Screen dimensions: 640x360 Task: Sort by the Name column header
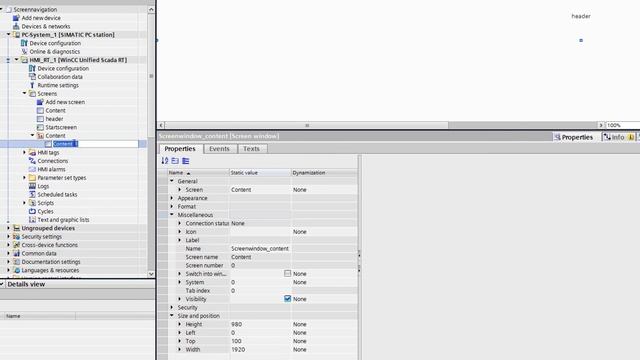tap(198, 173)
